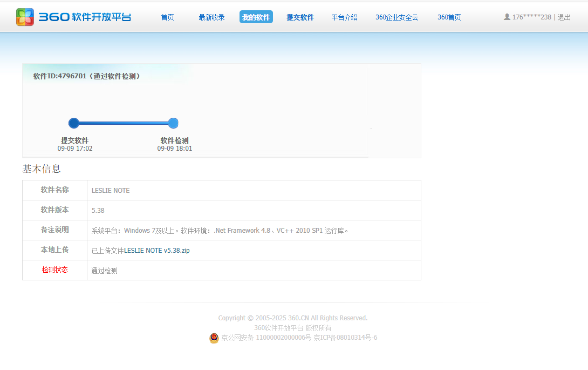Click the Copyright 2005-2025 360.CN footer text
The width and height of the screenshot is (588, 370).
click(293, 318)
